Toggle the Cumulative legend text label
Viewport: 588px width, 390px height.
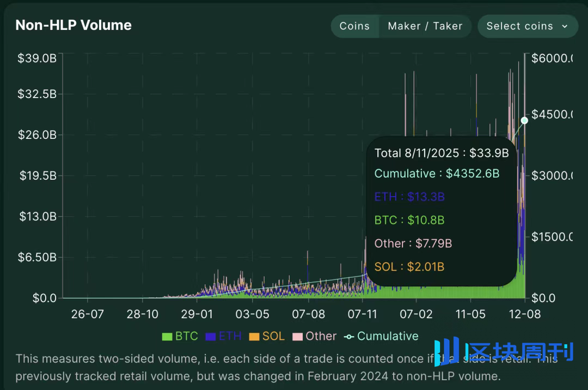[x=388, y=336]
